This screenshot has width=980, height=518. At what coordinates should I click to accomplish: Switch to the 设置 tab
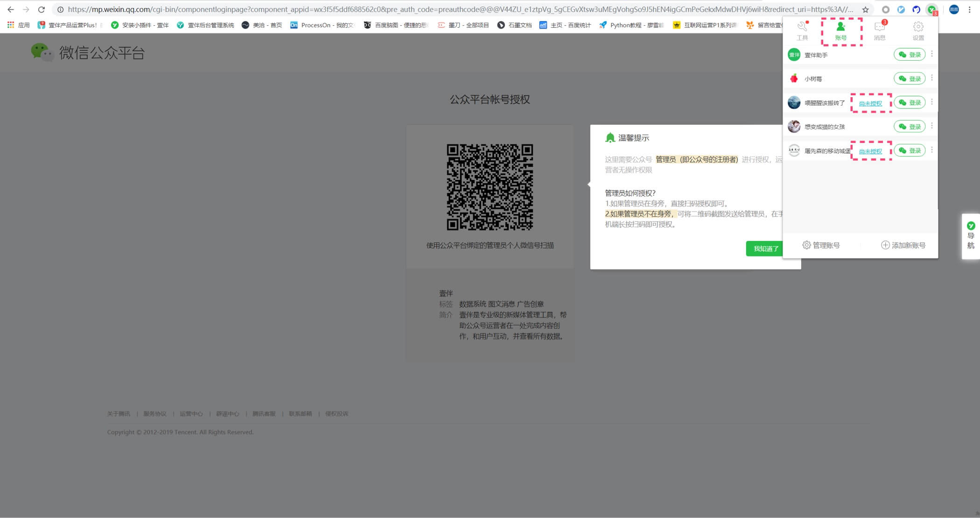918,31
